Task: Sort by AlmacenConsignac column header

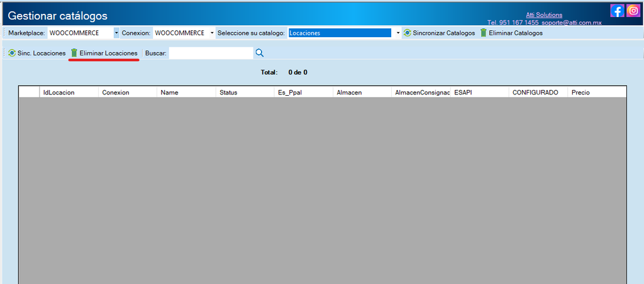Action: click(421, 93)
